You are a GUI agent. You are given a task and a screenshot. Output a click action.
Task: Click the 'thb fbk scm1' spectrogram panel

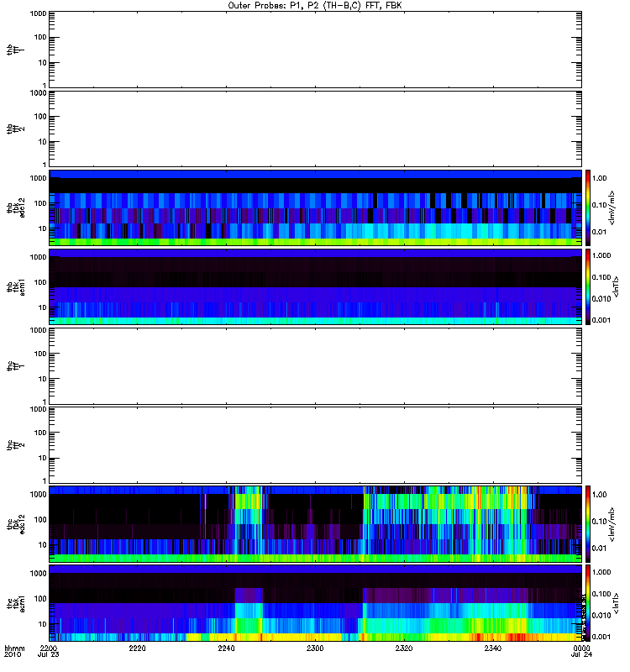click(x=315, y=286)
